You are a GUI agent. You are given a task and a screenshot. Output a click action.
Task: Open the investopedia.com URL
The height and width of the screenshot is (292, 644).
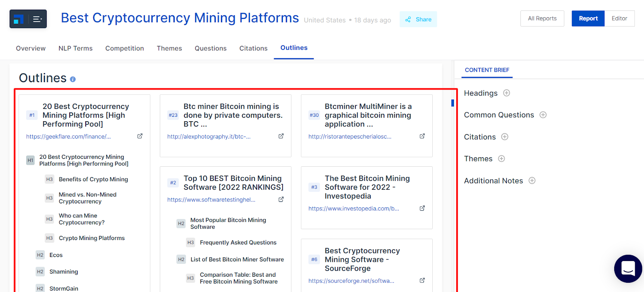(354, 209)
